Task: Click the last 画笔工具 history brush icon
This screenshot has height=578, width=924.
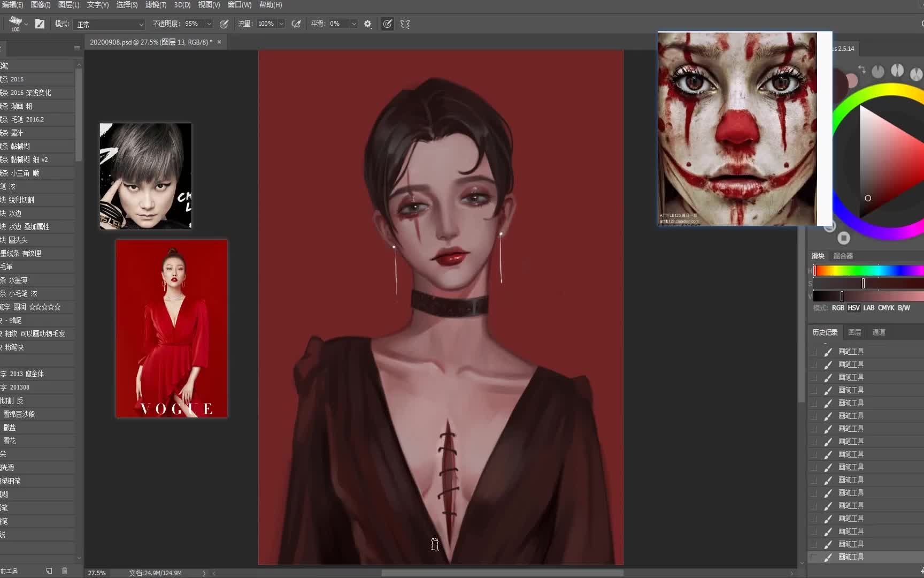Action: (828, 557)
